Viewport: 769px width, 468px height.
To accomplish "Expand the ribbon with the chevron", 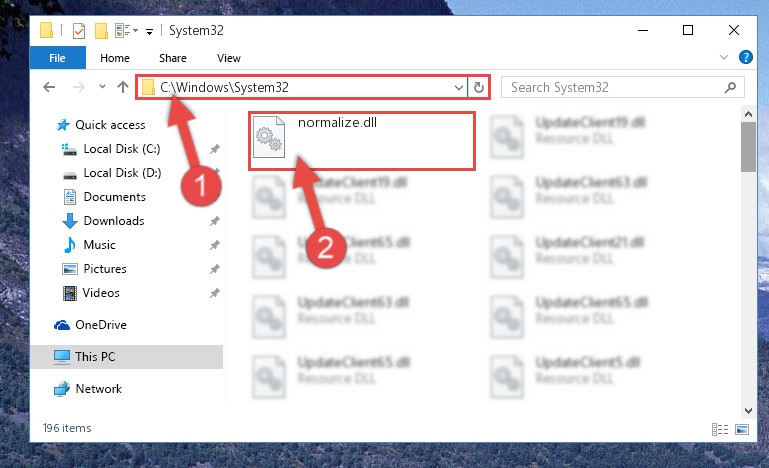I will [x=723, y=57].
